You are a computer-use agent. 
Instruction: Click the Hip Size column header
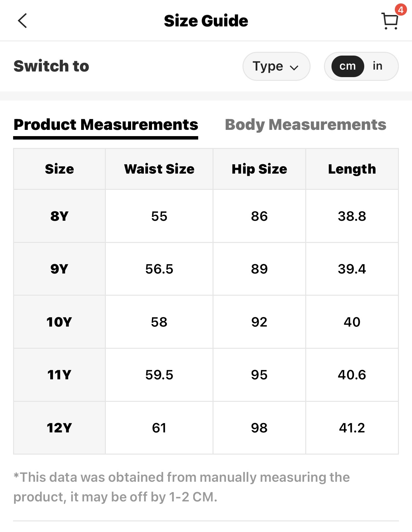259,169
